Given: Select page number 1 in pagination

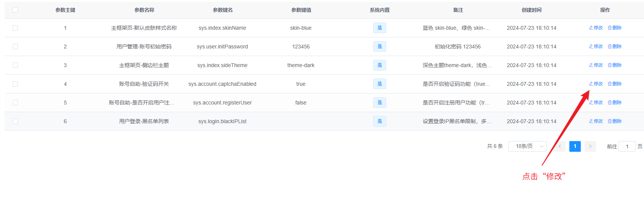Looking at the screenshot, I should tap(575, 146).
